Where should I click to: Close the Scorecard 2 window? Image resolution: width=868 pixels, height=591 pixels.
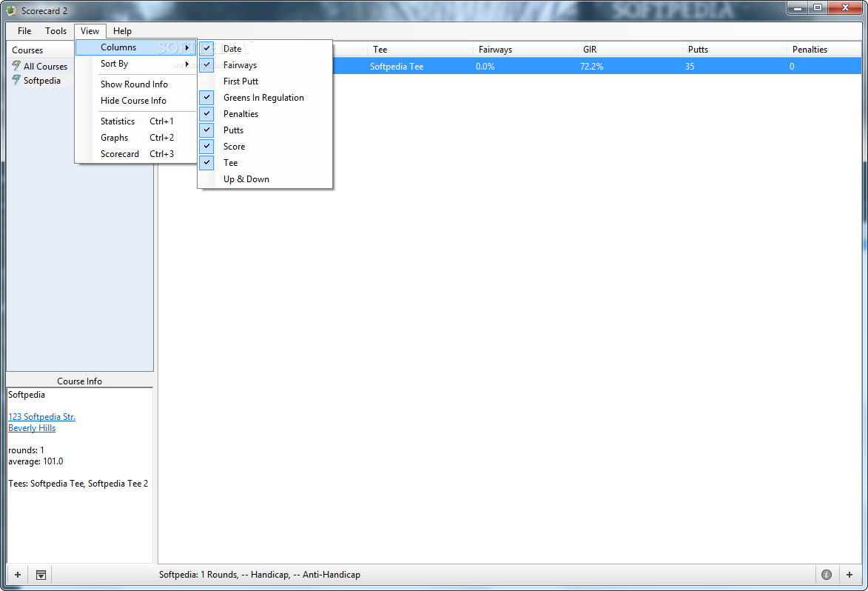pos(845,7)
